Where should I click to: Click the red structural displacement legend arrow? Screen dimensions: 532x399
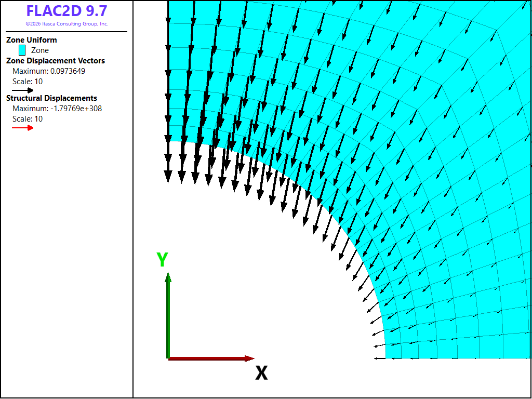point(23,128)
